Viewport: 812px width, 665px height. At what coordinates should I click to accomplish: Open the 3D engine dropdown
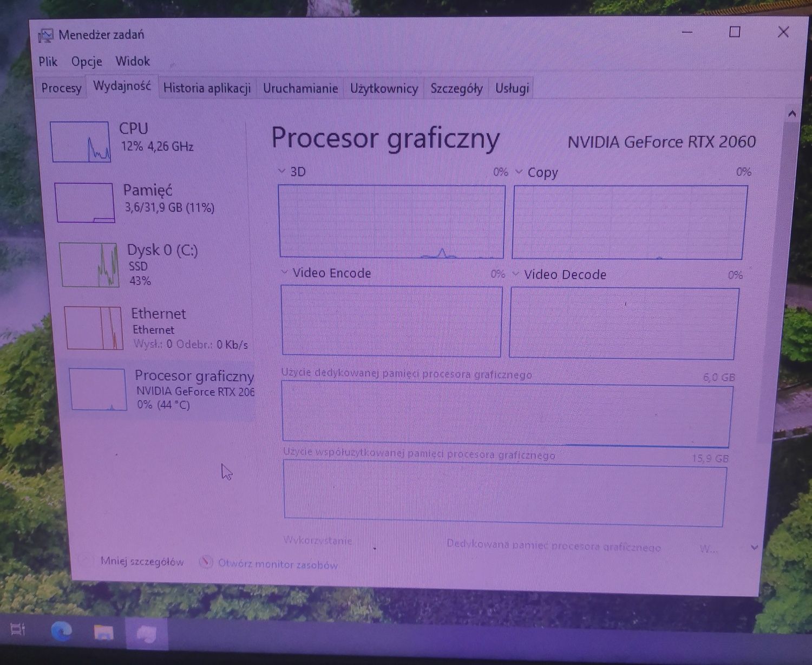point(281,172)
